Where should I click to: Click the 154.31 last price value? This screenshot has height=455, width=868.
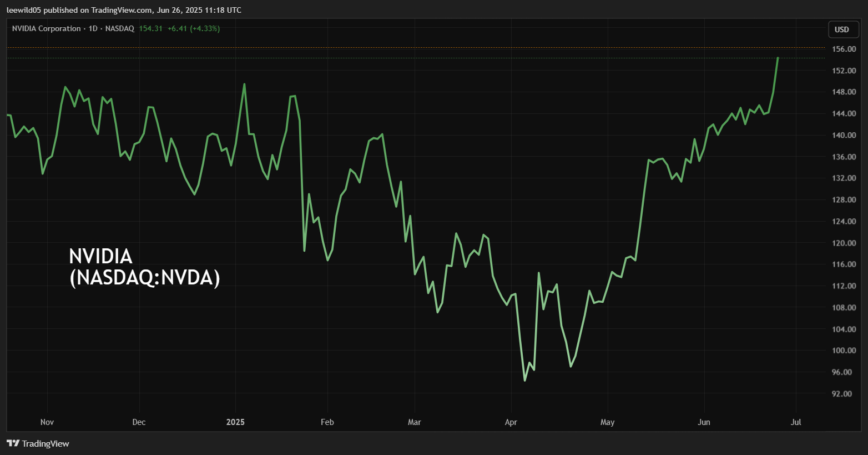[x=150, y=28]
